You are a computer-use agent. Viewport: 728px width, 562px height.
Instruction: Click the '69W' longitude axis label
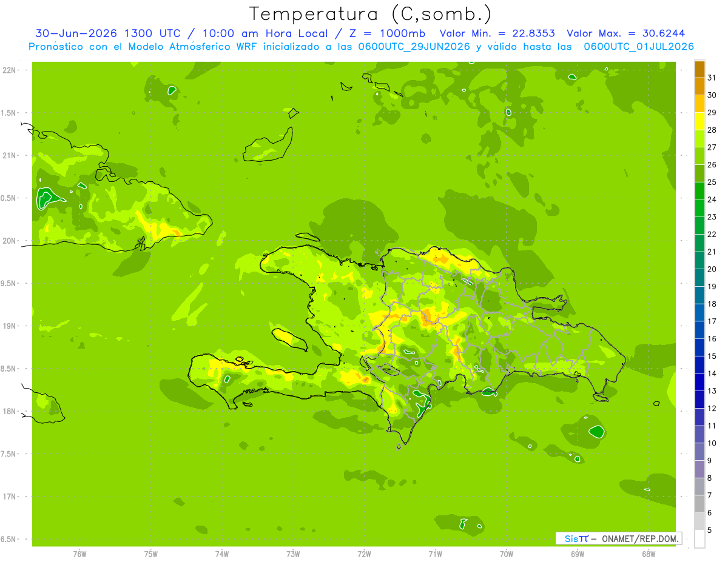pos(578,554)
